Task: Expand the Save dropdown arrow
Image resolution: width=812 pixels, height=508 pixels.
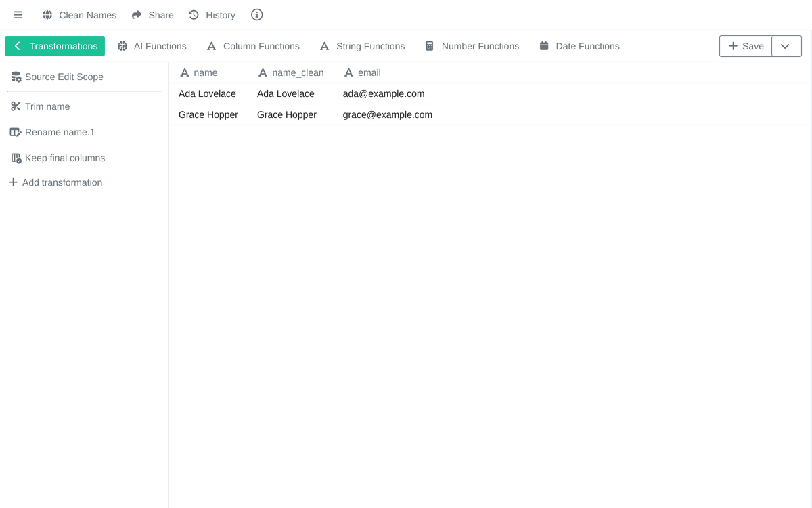Action: tap(786, 46)
